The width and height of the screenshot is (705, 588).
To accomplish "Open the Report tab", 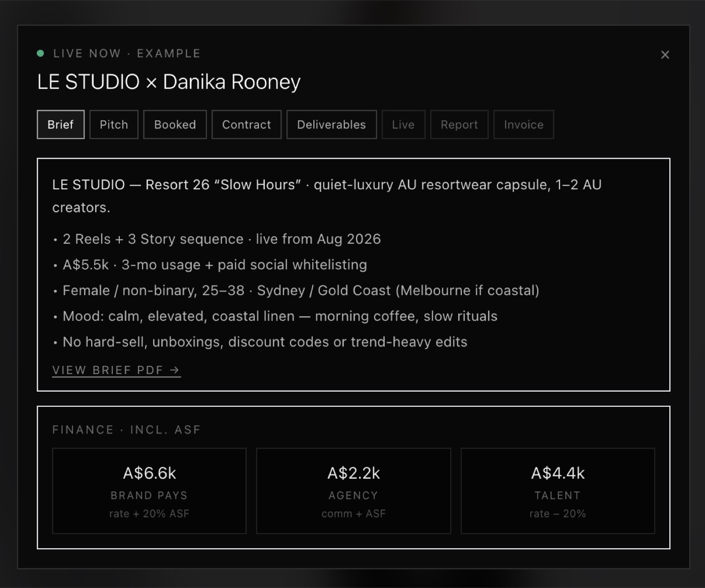I will click(459, 124).
